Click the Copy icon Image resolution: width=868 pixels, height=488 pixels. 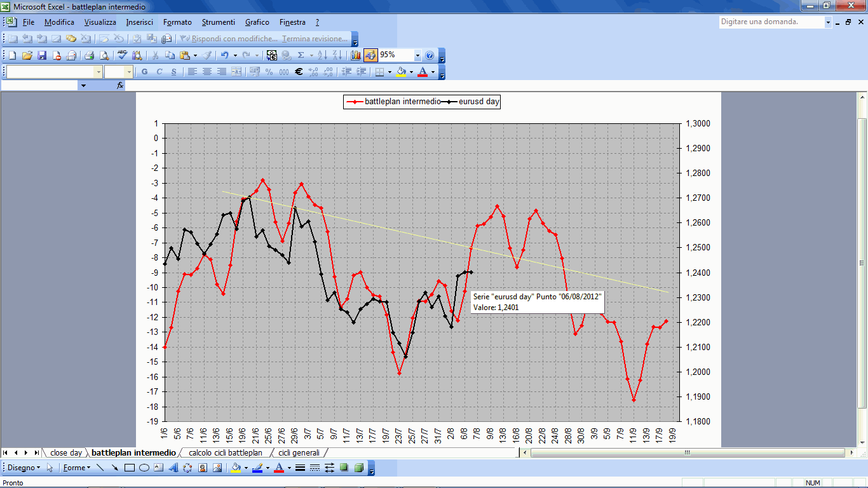[170, 55]
